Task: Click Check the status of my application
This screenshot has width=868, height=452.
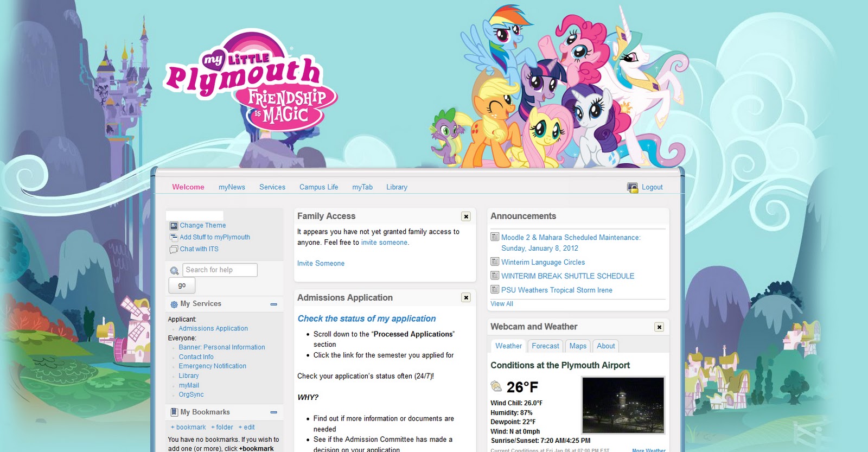Action: coord(367,319)
